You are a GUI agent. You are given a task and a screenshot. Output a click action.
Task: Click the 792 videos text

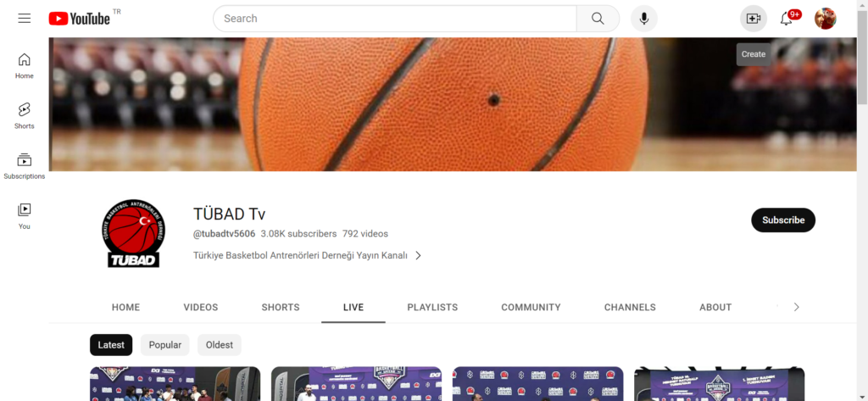point(364,234)
